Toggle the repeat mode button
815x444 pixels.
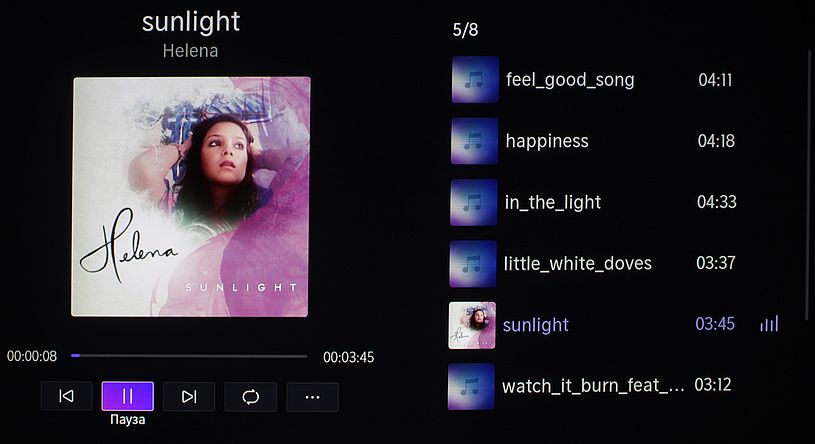[x=251, y=397]
